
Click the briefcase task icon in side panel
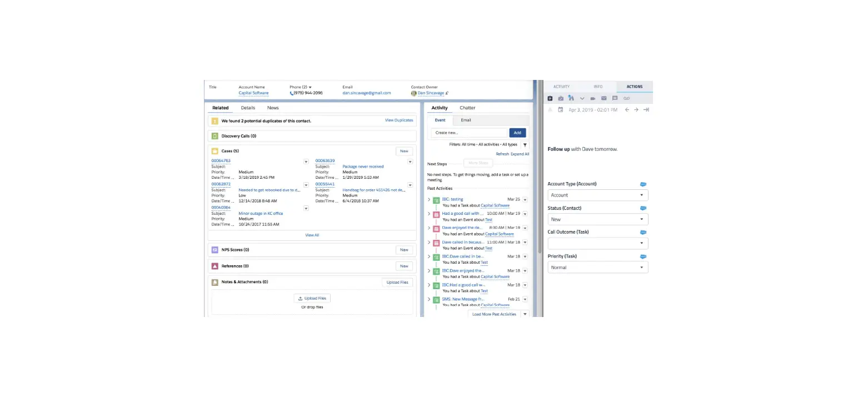[561, 98]
